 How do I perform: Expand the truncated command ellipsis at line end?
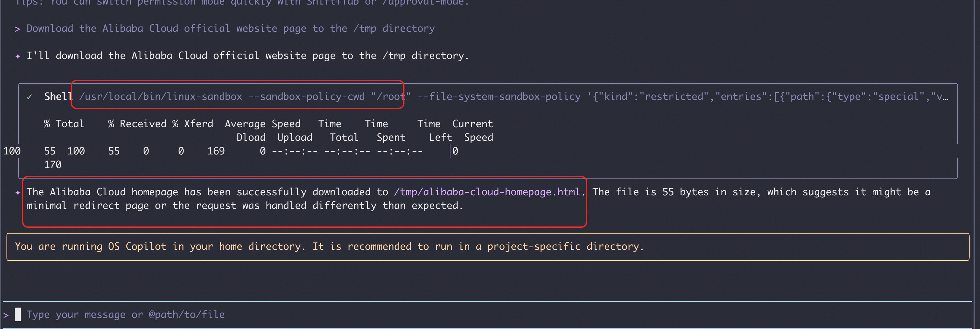[945, 97]
